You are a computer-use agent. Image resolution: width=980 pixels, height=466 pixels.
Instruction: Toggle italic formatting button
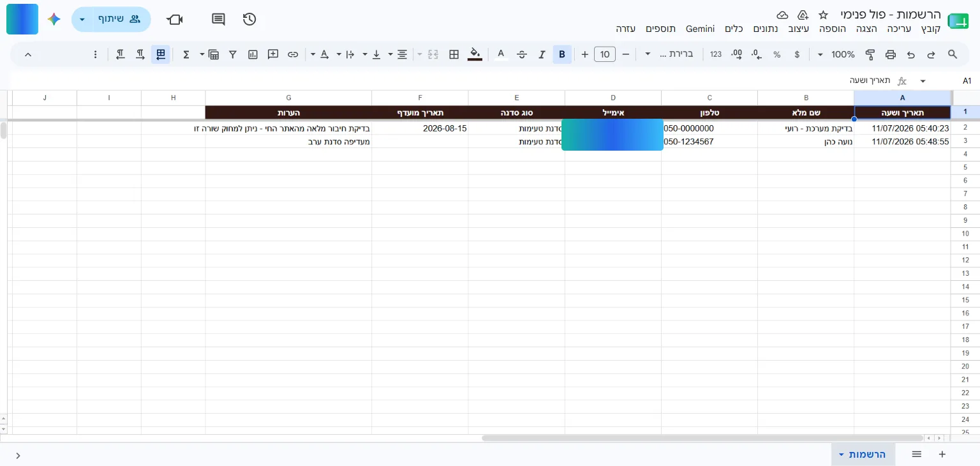[542, 55]
